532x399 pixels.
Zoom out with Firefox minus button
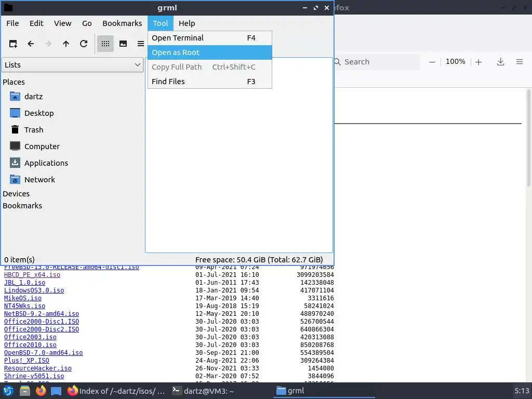click(432, 62)
